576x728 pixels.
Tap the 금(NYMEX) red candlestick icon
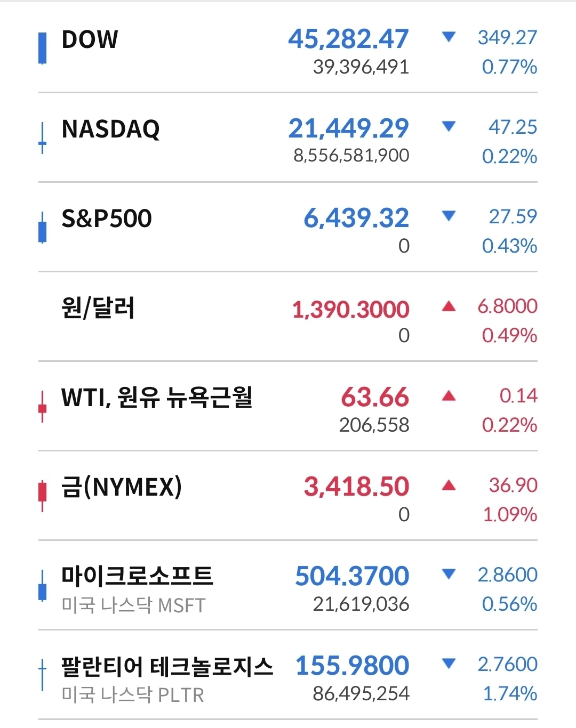pyautogui.click(x=43, y=496)
